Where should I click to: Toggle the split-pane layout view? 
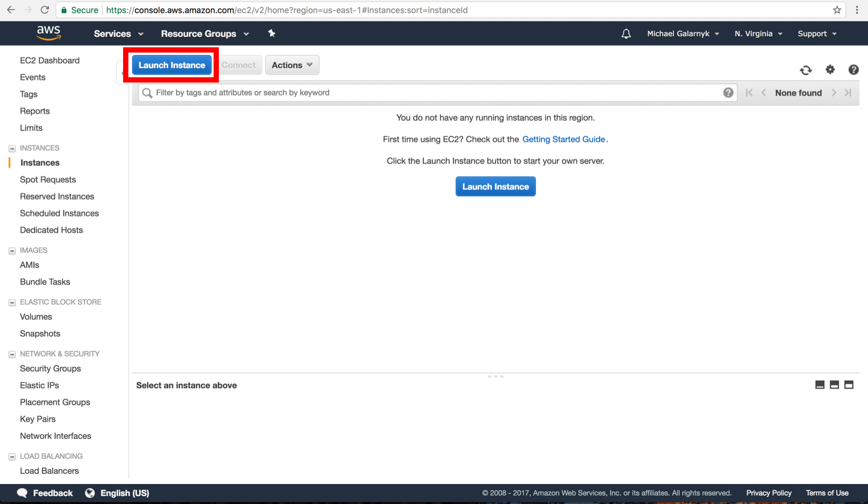tap(834, 385)
